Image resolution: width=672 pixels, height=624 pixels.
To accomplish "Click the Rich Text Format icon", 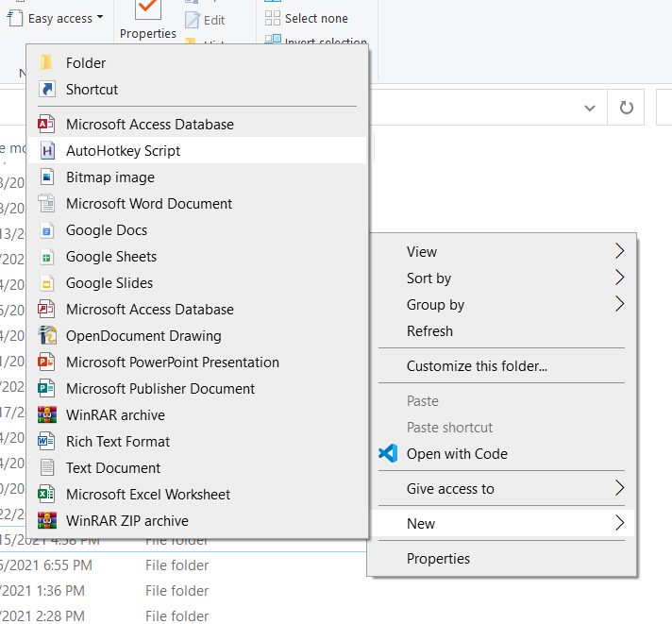I will pyautogui.click(x=46, y=442).
